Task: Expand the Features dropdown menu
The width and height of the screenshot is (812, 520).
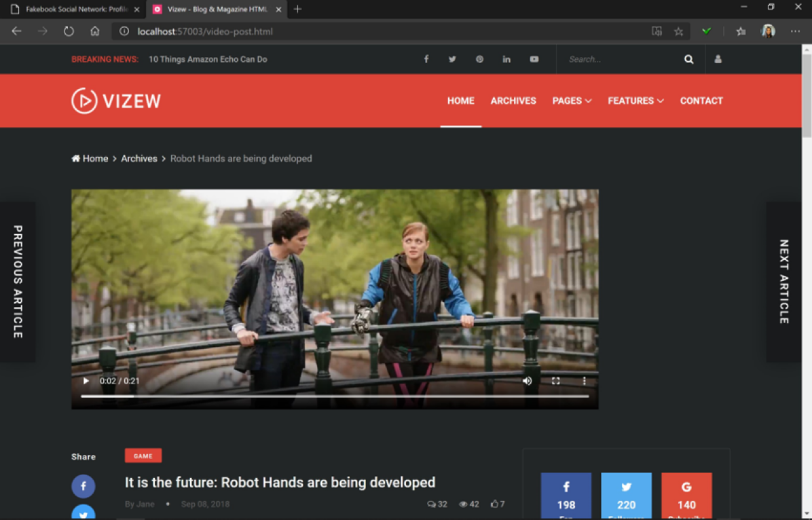Action: pos(635,100)
